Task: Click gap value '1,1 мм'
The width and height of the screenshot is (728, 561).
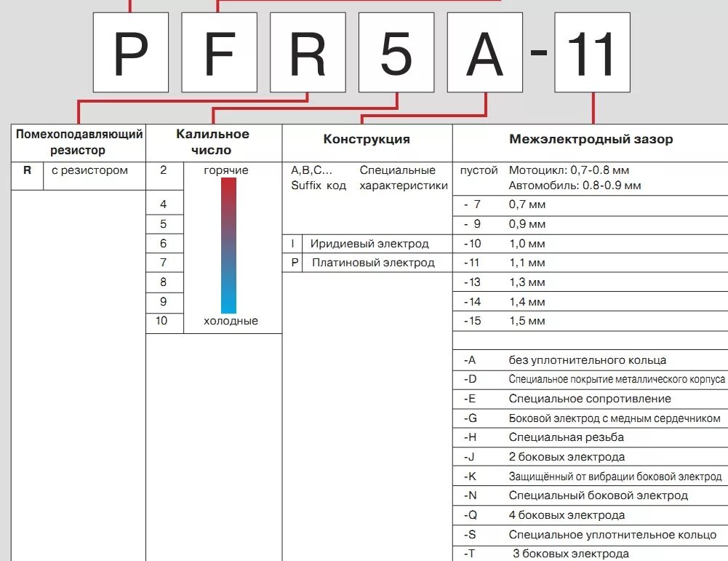Action: pos(527,263)
